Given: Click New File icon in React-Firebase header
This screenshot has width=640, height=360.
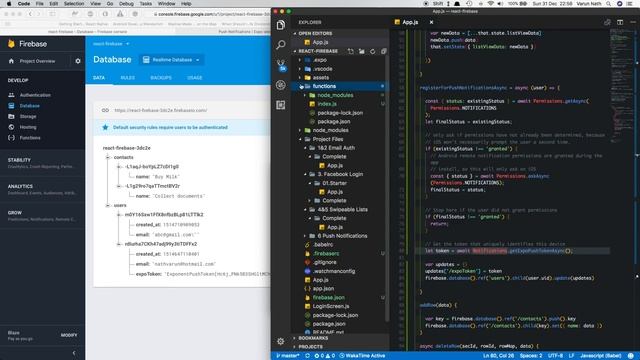Looking at the screenshot, I should (x=351, y=51).
